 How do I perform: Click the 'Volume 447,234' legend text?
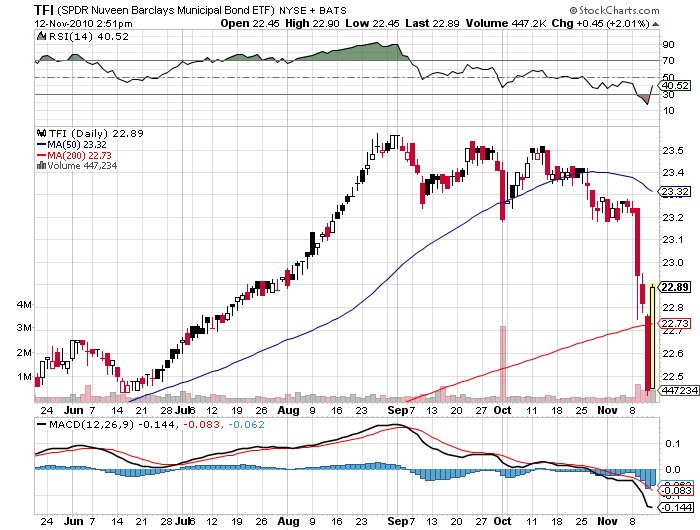point(82,166)
